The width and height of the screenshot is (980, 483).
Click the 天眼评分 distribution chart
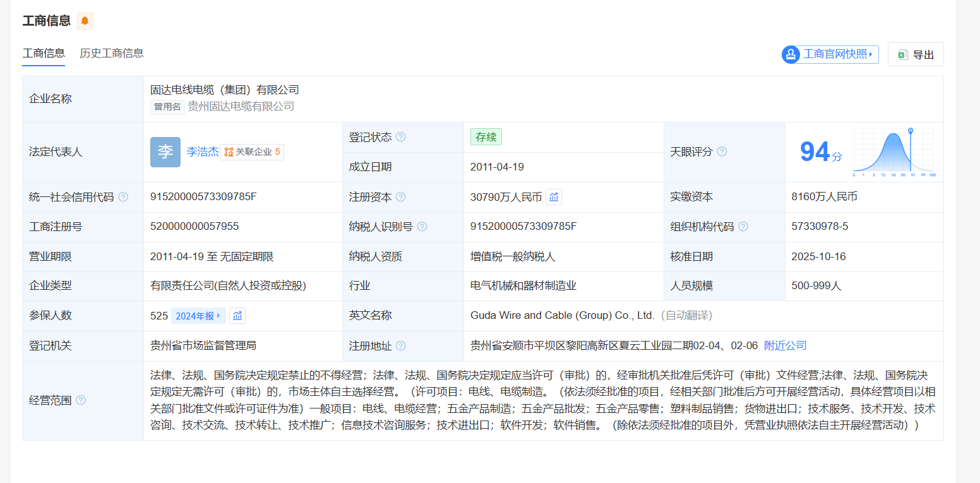tap(893, 152)
